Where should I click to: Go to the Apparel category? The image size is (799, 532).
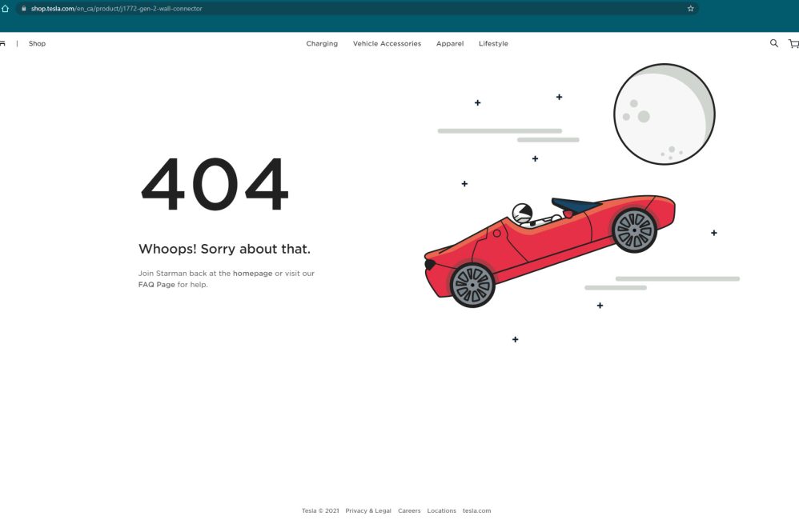pyautogui.click(x=450, y=44)
